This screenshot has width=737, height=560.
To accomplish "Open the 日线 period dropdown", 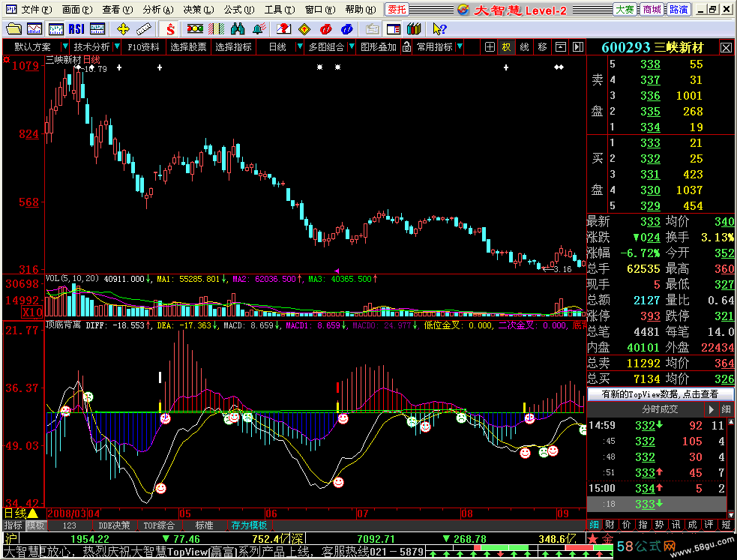I will (x=299, y=46).
